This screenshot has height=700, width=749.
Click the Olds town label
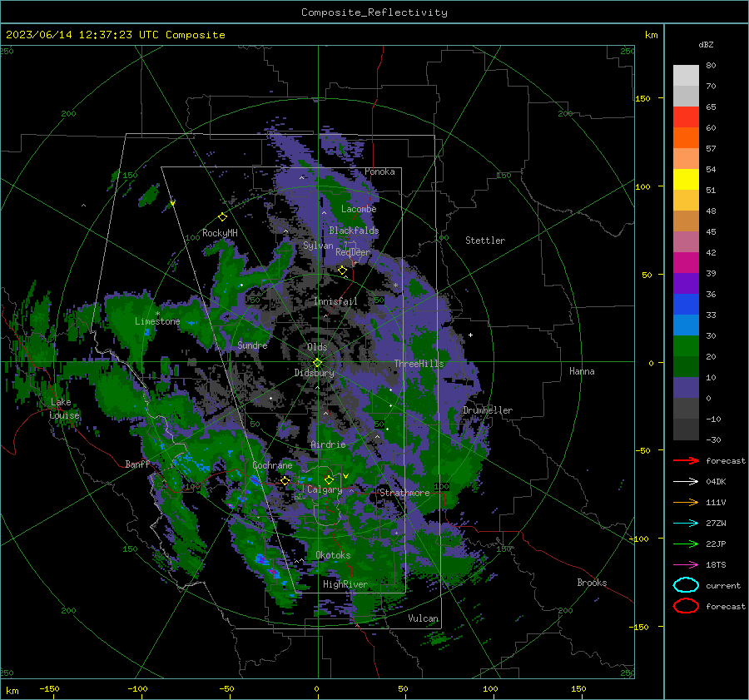point(317,347)
